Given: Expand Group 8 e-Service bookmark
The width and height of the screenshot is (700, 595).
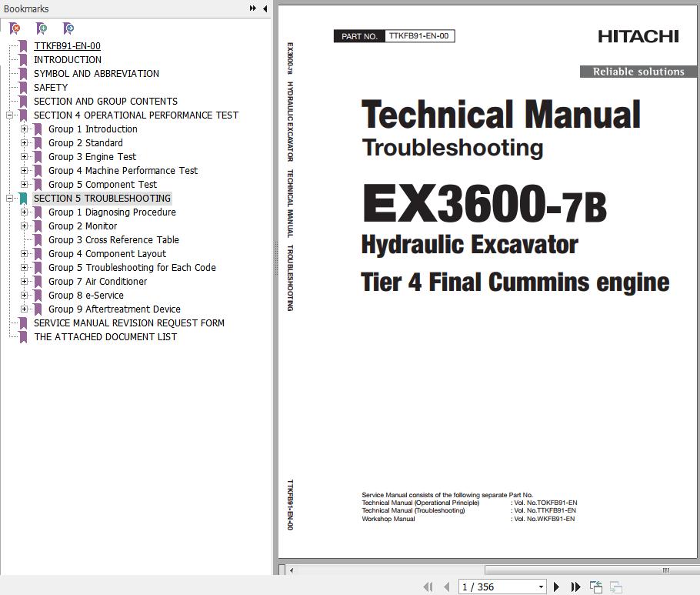Looking at the screenshot, I should (24, 296).
